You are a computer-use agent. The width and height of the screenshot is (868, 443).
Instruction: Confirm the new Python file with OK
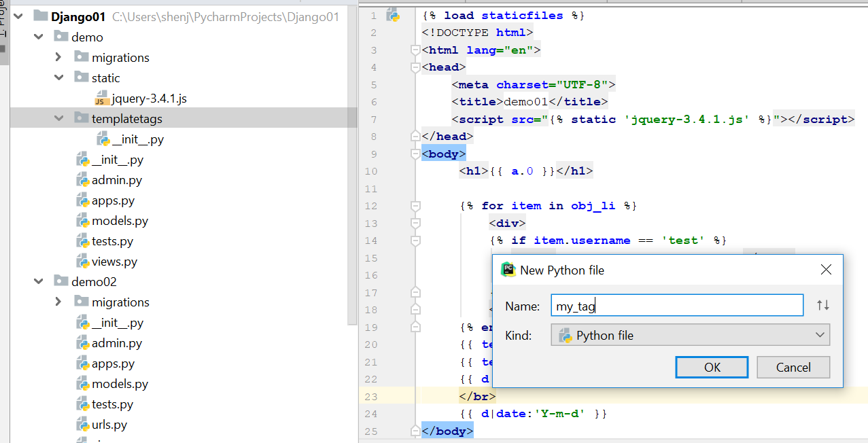click(712, 368)
